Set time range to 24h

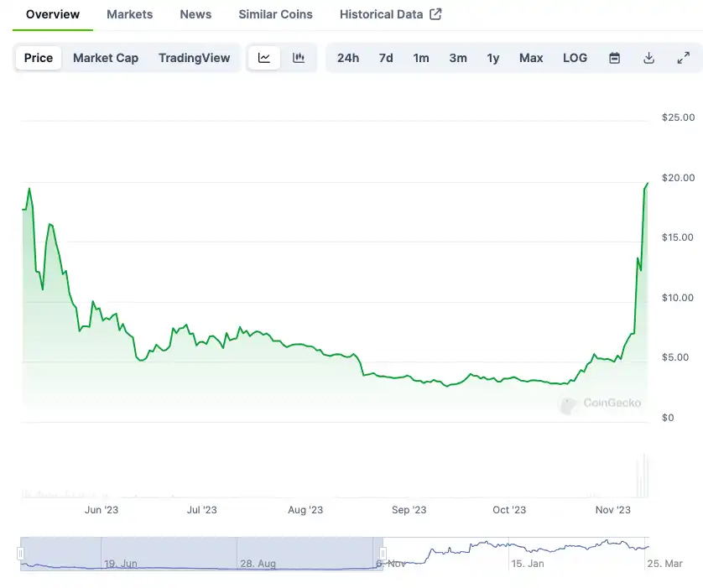(x=348, y=58)
